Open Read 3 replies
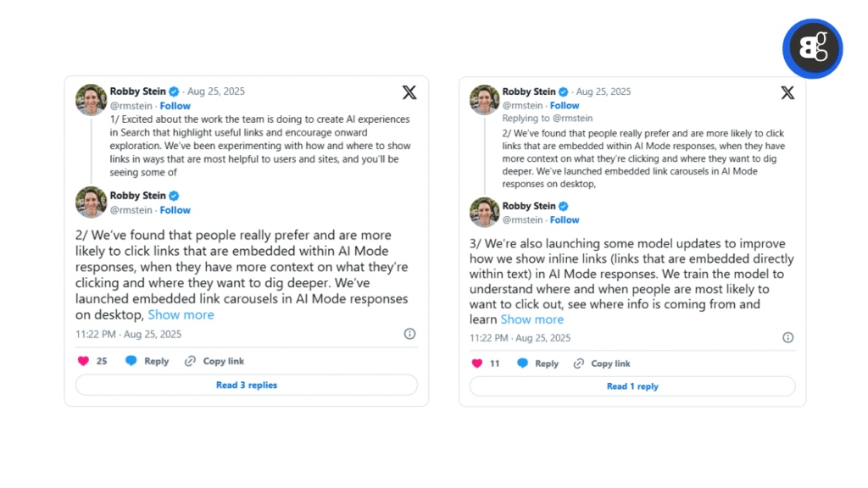This screenshot has height=488, width=868. 246,385
